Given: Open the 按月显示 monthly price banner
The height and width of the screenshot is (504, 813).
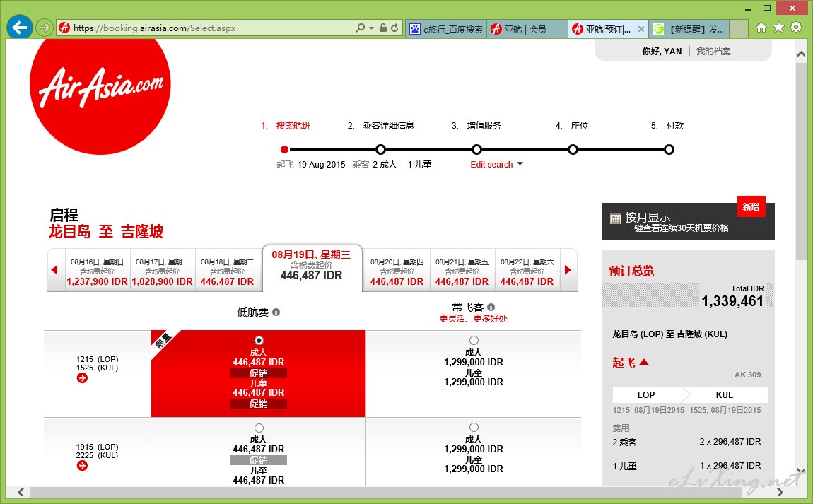Looking at the screenshot, I should tap(688, 221).
